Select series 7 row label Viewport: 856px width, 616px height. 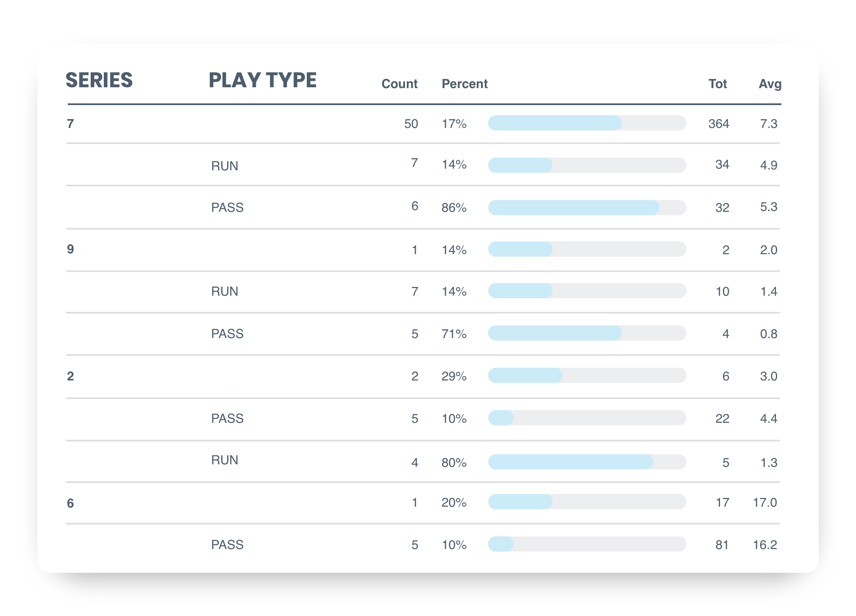[70, 124]
